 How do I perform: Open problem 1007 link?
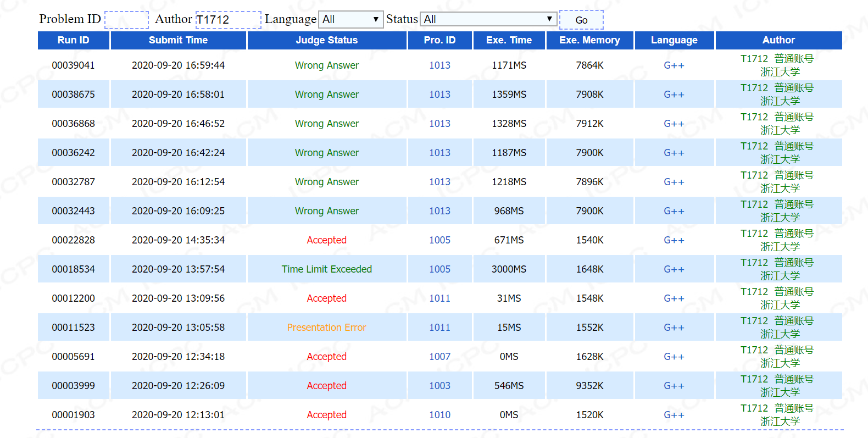click(x=439, y=357)
